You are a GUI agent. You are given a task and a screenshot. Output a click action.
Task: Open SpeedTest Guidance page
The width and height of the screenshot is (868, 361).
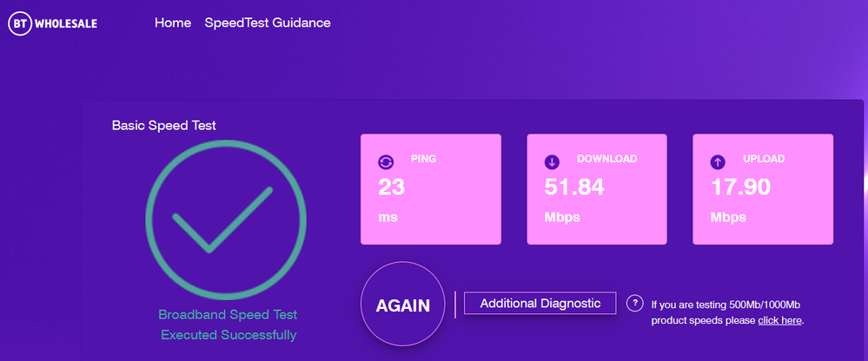[268, 23]
